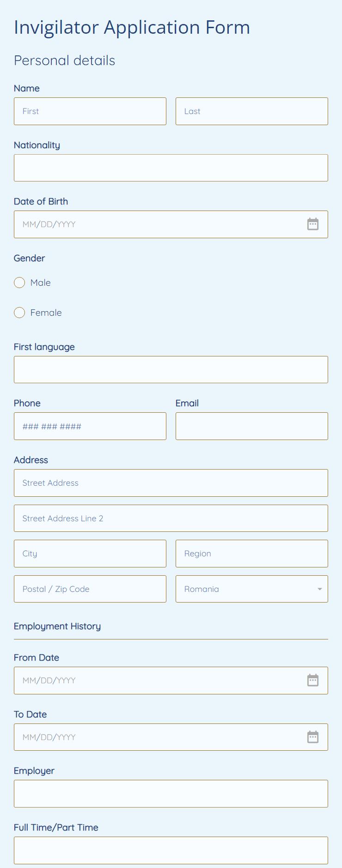Click into the Last name field

[x=252, y=111]
